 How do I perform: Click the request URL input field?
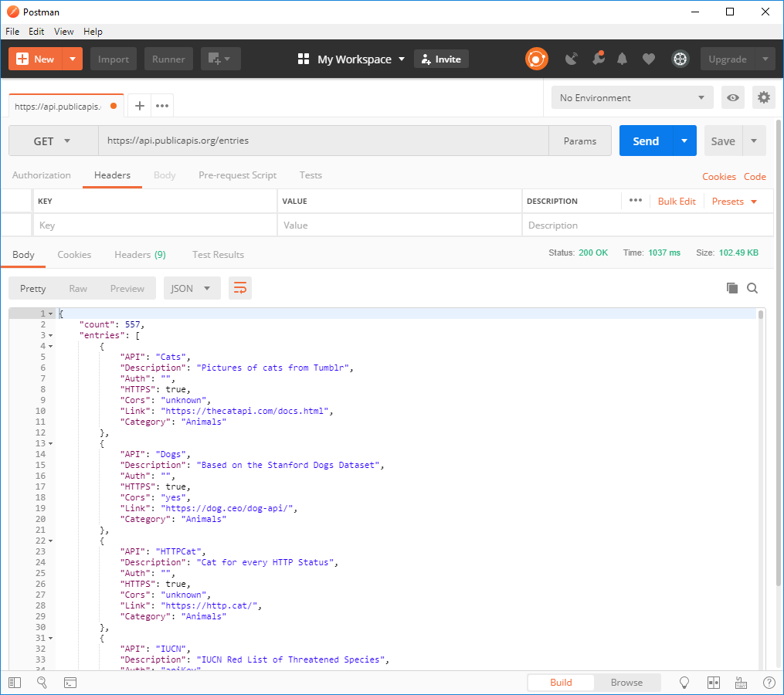[323, 141]
